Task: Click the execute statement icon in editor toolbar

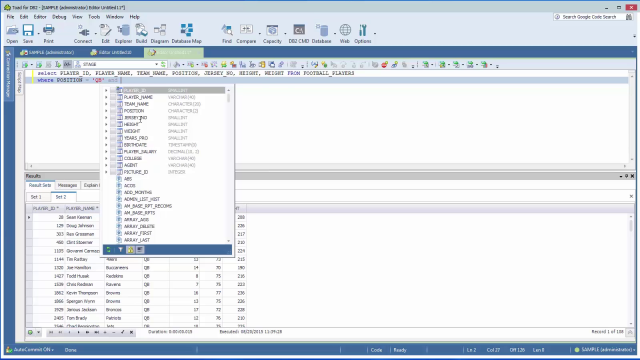Action: tap(25, 64)
